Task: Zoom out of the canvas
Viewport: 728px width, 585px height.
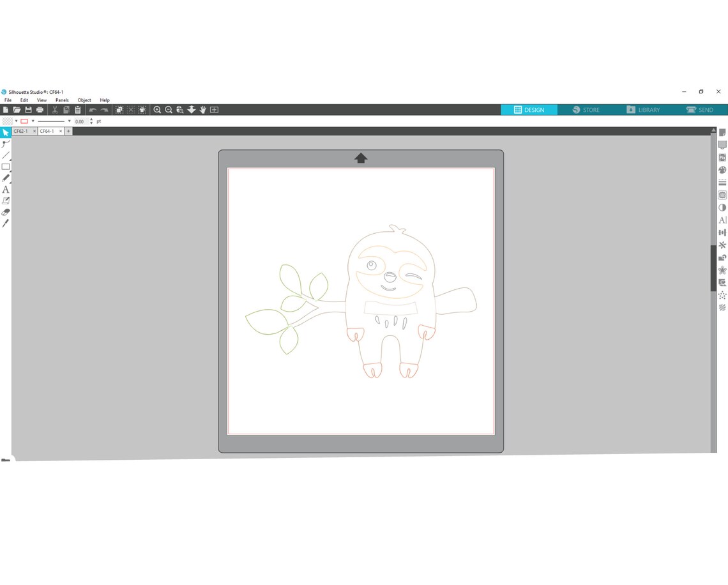Action: click(x=169, y=110)
